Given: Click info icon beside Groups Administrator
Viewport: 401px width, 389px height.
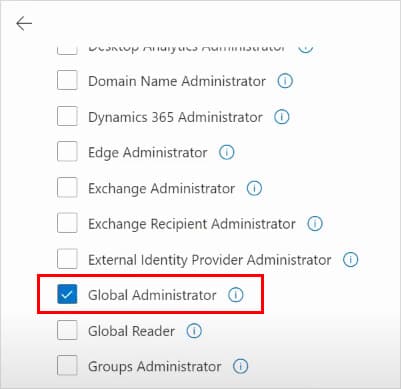Looking at the screenshot, I should [x=240, y=366].
